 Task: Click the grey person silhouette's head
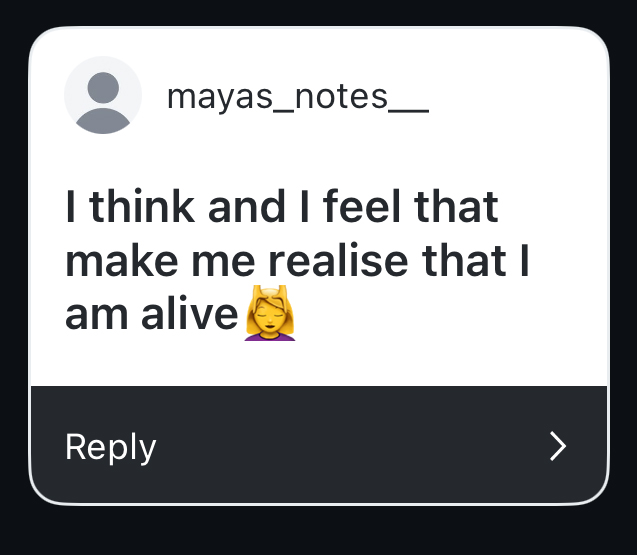[103, 87]
